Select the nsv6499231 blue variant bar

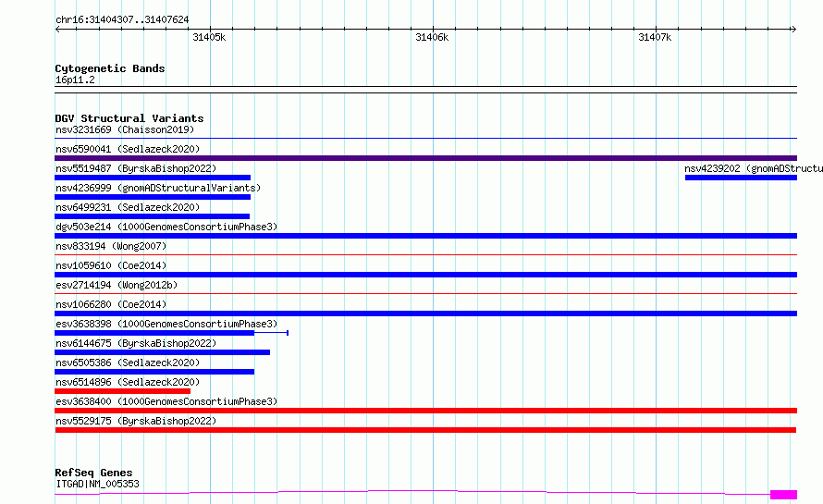(153, 216)
